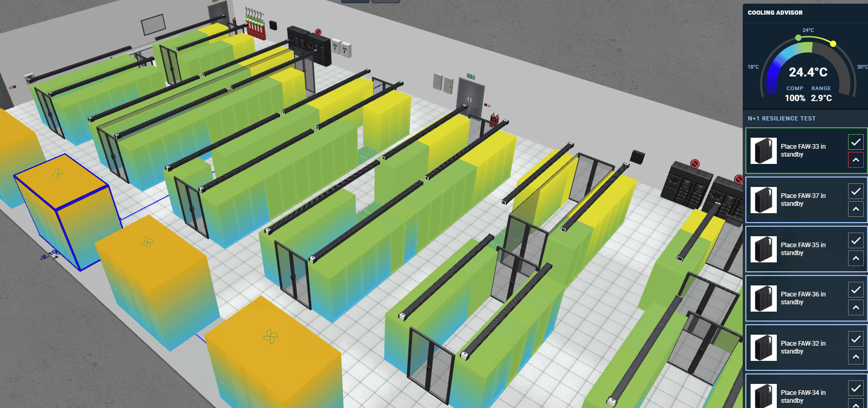Click the 24.4°C temperature readout
This screenshot has width=868, height=408.
point(808,72)
